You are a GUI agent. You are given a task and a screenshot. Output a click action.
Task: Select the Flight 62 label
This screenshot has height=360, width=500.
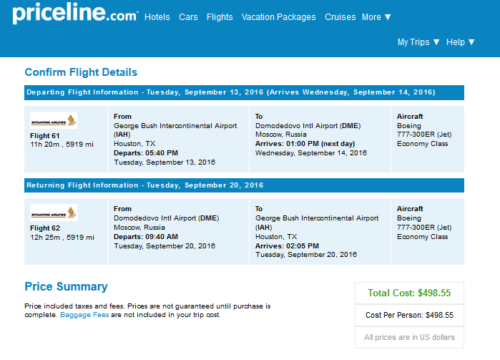click(45, 228)
